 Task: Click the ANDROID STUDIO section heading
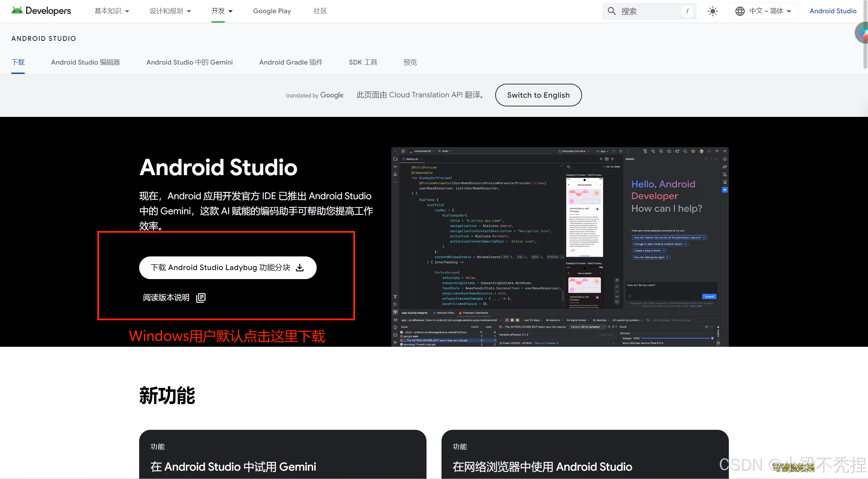(44, 38)
